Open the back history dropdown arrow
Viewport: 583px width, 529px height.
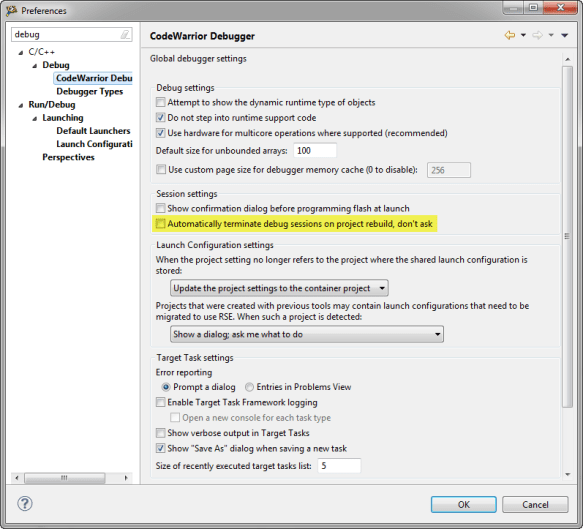pos(523,35)
